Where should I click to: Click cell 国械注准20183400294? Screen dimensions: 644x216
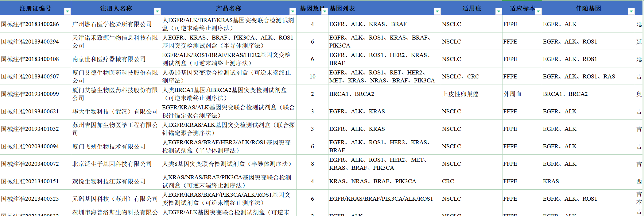coord(36,41)
